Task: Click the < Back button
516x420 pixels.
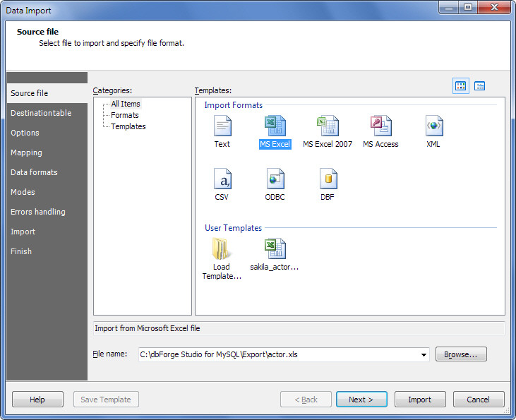Action: point(306,400)
